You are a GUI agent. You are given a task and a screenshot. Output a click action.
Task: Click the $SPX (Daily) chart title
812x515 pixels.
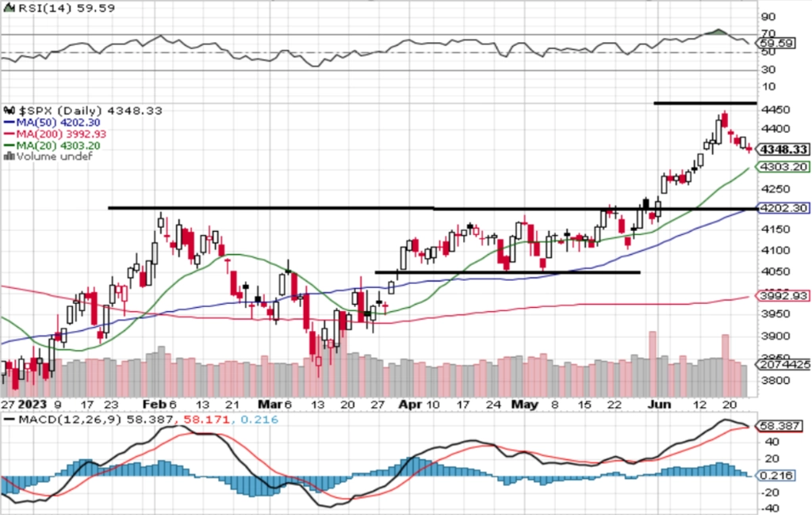coord(60,110)
